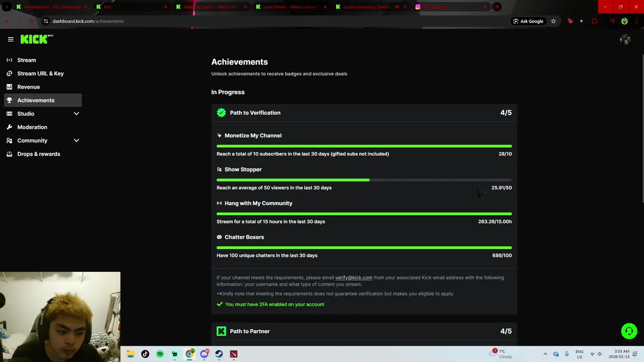This screenshot has width=644, height=362.
Task: Click the Show Stopper icon
Action: [x=219, y=169]
